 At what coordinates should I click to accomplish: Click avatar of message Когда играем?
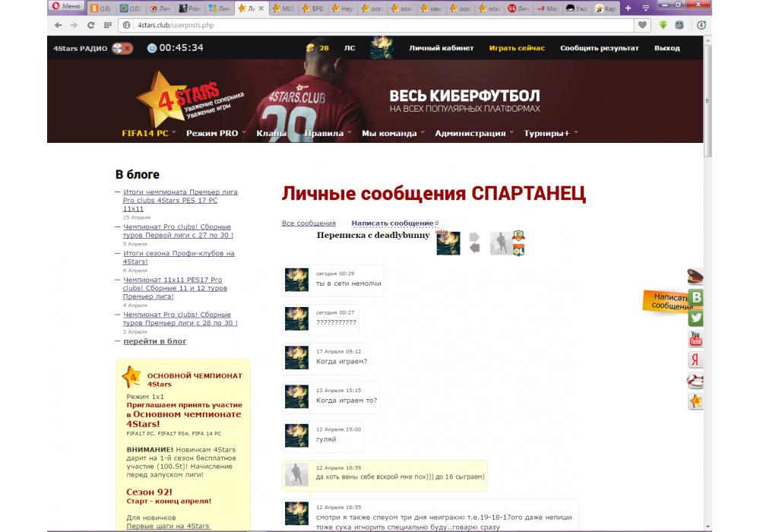click(296, 357)
